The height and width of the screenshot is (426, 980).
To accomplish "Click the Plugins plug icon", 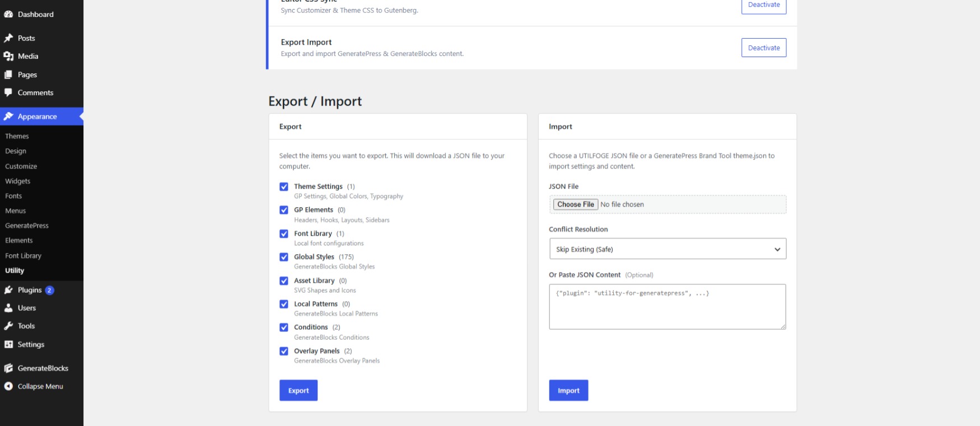I will point(8,290).
